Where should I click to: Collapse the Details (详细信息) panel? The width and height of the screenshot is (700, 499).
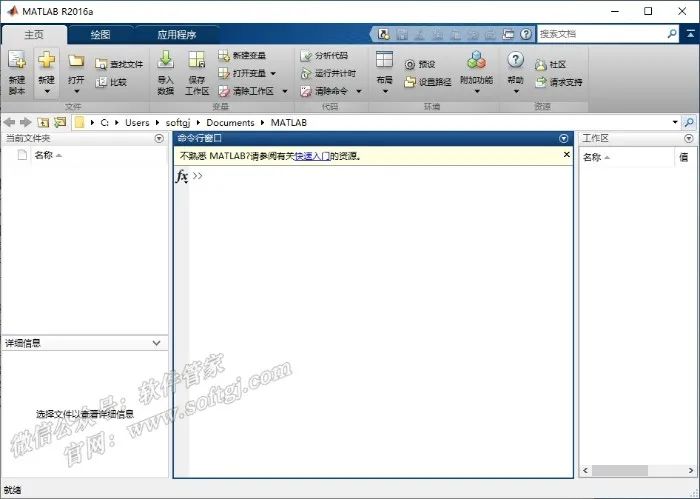click(156, 343)
